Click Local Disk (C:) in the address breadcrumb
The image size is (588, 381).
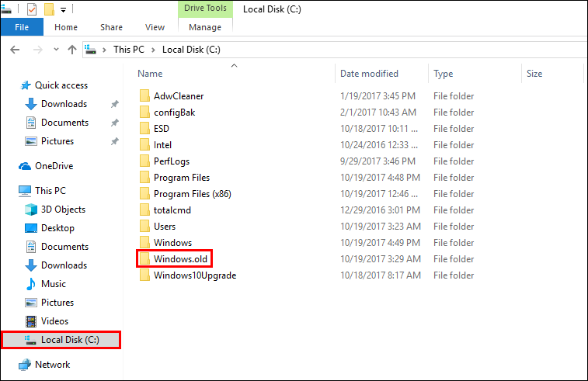click(191, 50)
